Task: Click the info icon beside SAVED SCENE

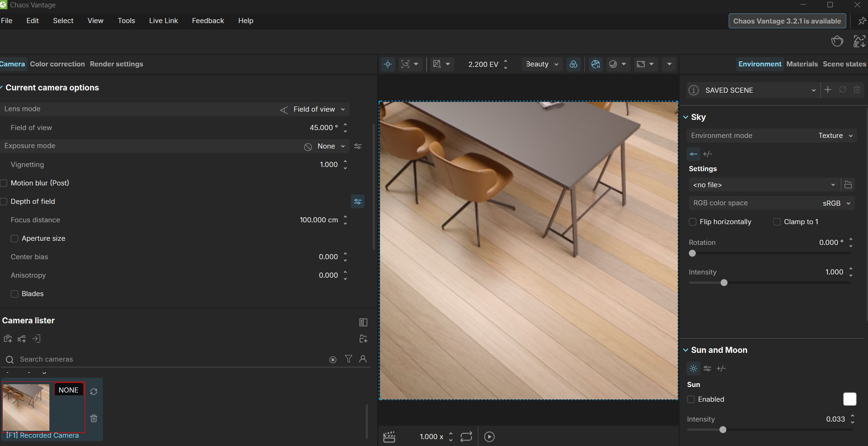Action: [x=693, y=90]
